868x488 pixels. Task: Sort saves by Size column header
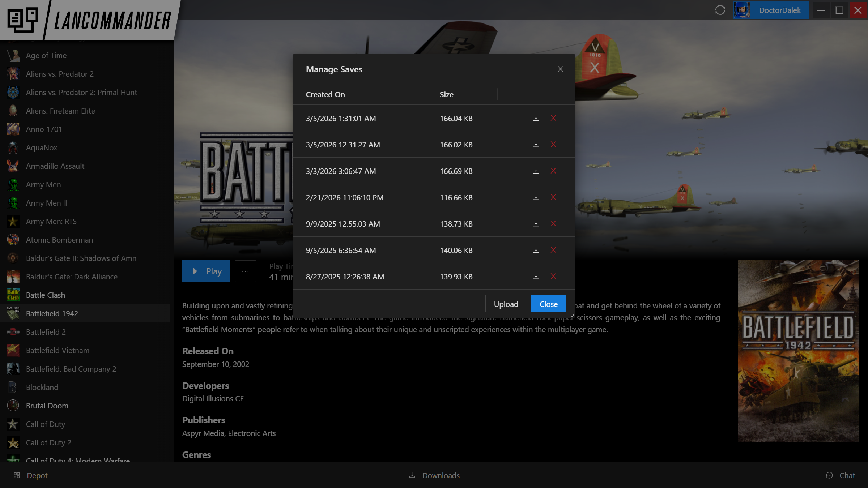tap(446, 95)
